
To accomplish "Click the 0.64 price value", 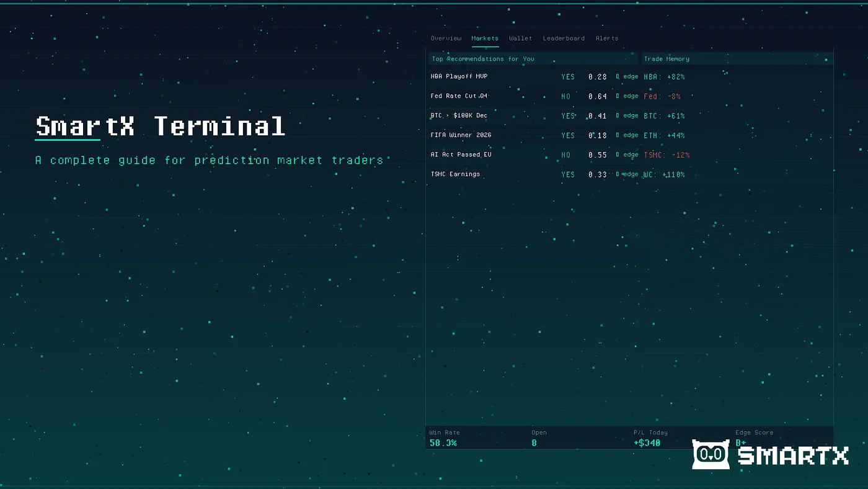I will click(598, 97).
